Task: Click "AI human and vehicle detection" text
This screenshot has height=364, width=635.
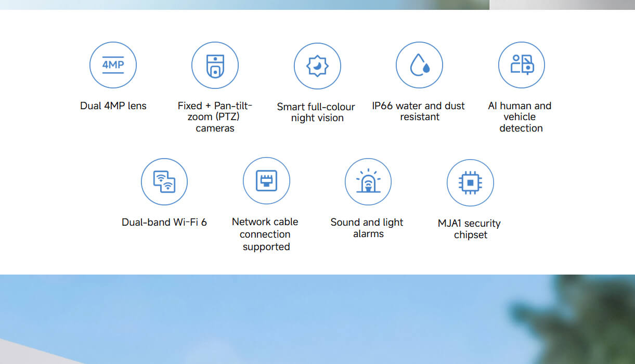Action: [520, 117]
